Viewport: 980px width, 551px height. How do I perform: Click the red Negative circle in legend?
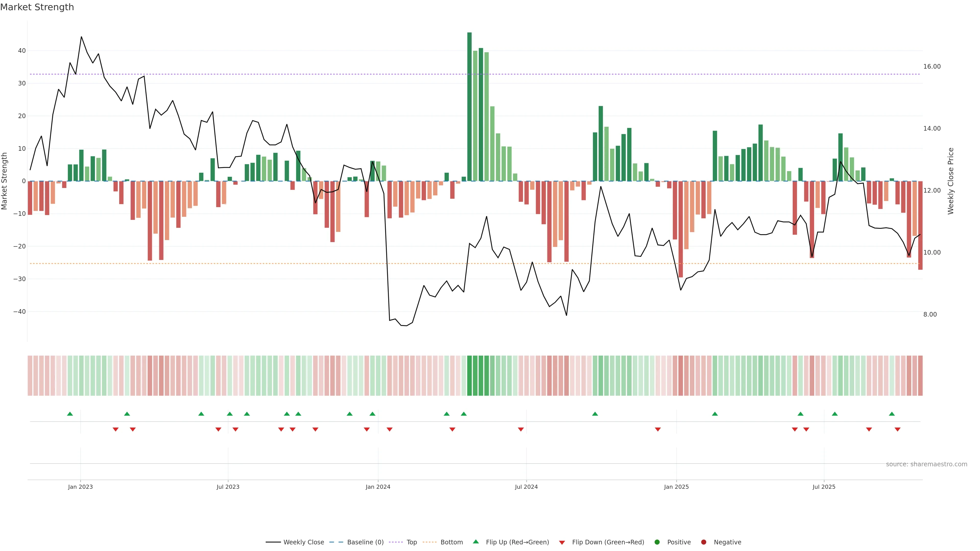[x=703, y=542]
